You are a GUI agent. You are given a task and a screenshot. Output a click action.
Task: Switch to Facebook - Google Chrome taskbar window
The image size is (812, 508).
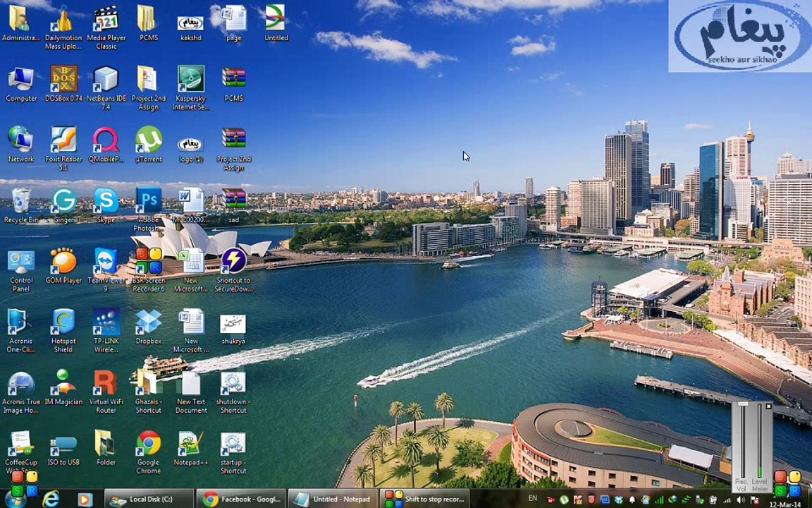click(241, 500)
